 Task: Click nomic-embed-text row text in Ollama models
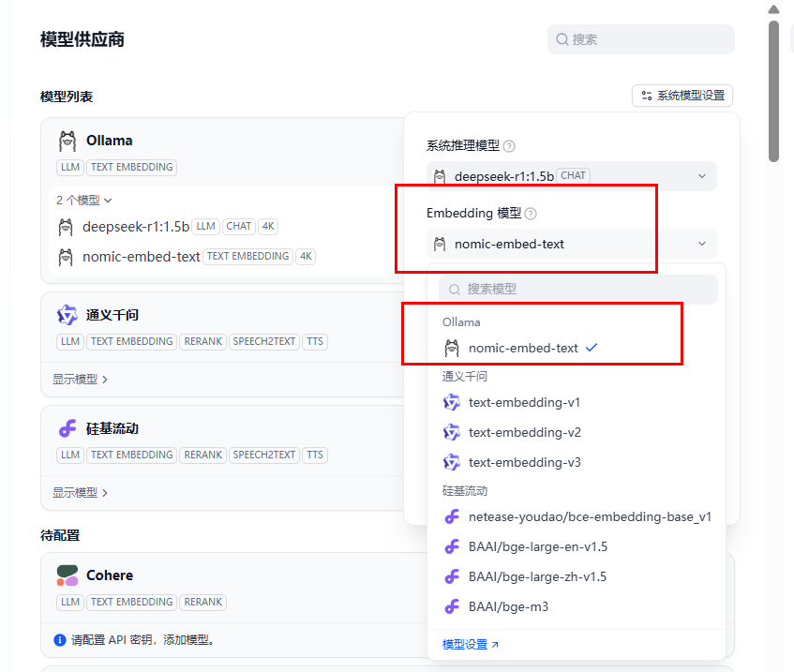point(142,257)
